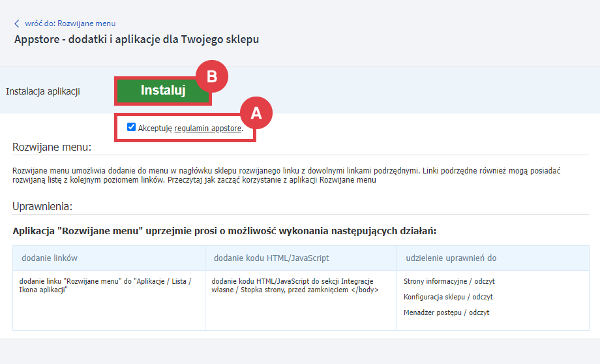Click the red circle badge labeled A

(x=256, y=113)
